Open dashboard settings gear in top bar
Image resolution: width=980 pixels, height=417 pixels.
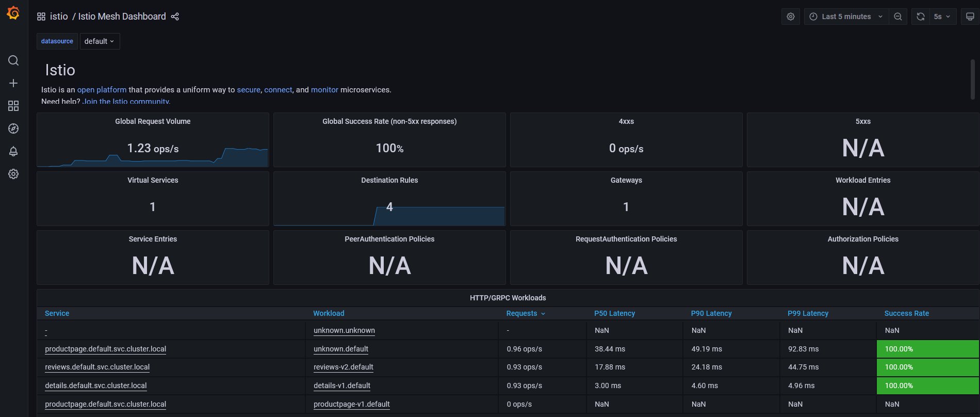point(791,17)
